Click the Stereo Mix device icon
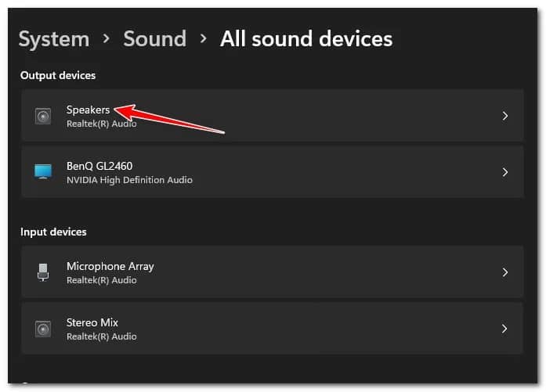The width and height of the screenshot is (546, 392). tap(43, 329)
